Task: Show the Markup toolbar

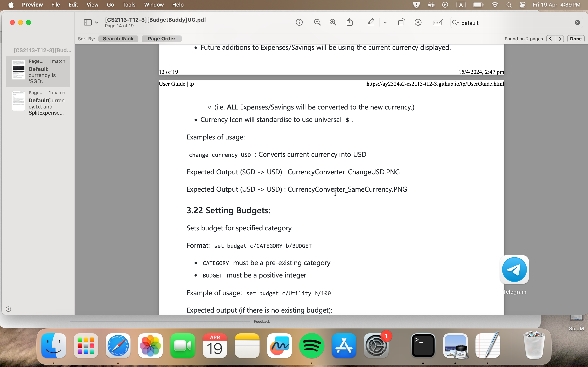Action: click(x=418, y=23)
